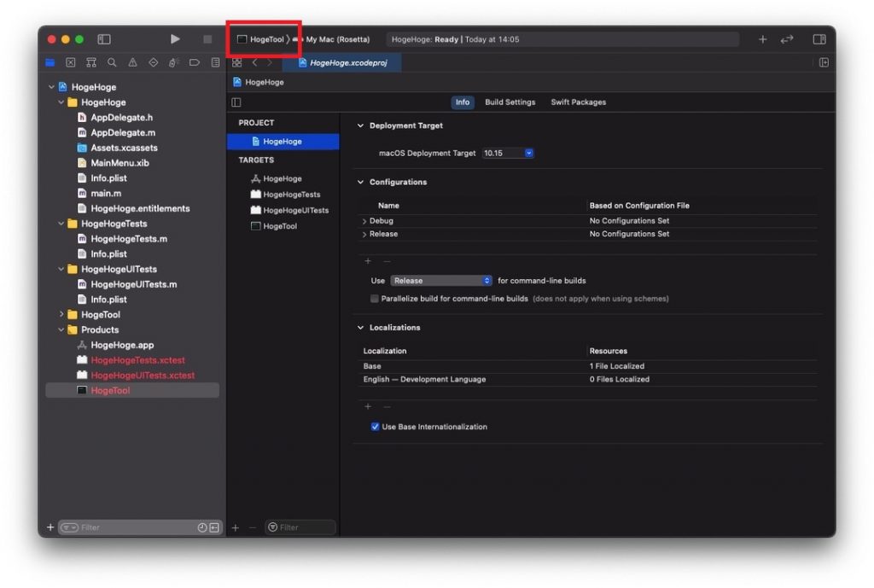Viewport: 874px width, 588px height.
Task: Select the Project navigator folder icon
Action: tap(50, 62)
